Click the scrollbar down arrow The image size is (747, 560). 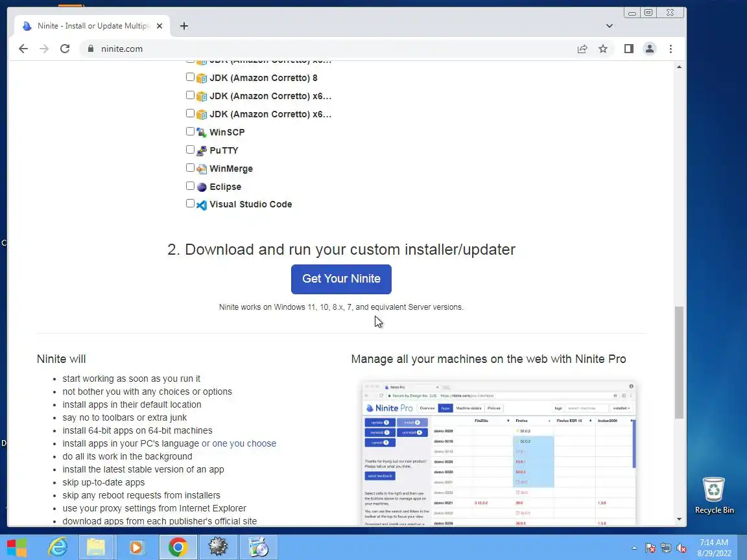tap(679, 519)
